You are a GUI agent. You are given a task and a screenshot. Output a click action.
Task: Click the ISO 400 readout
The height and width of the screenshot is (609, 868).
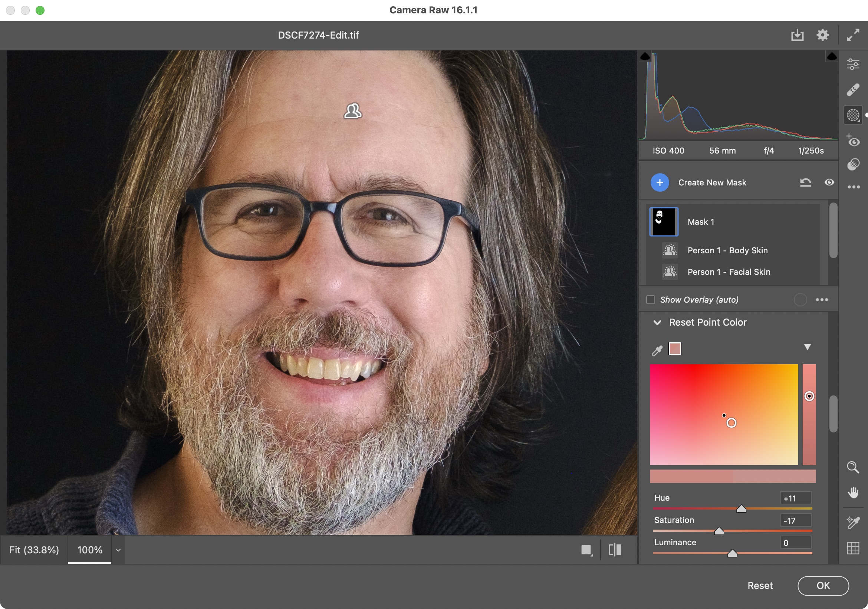[668, 151]
